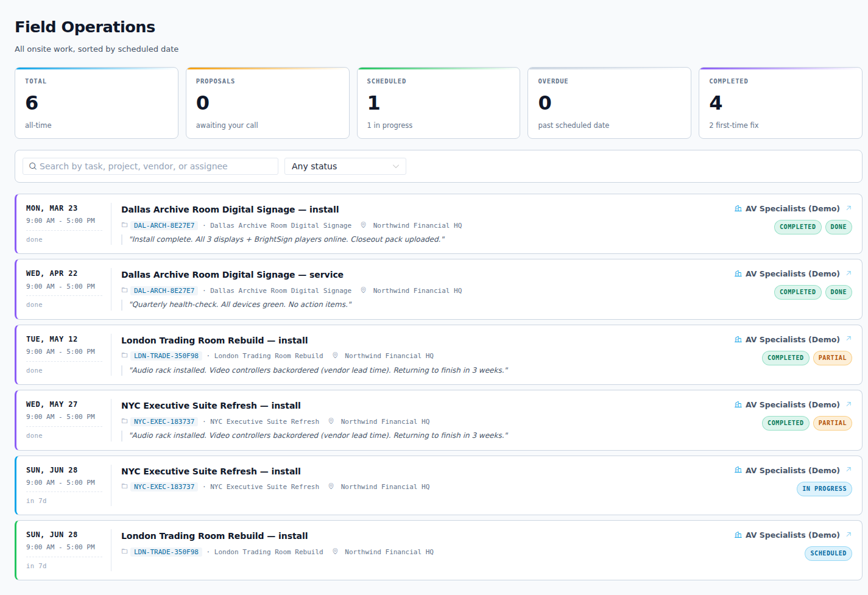Click vendor building icon on Apr 22 row
The height and width of the screenshot is (595, 868).
coord(738,274)
